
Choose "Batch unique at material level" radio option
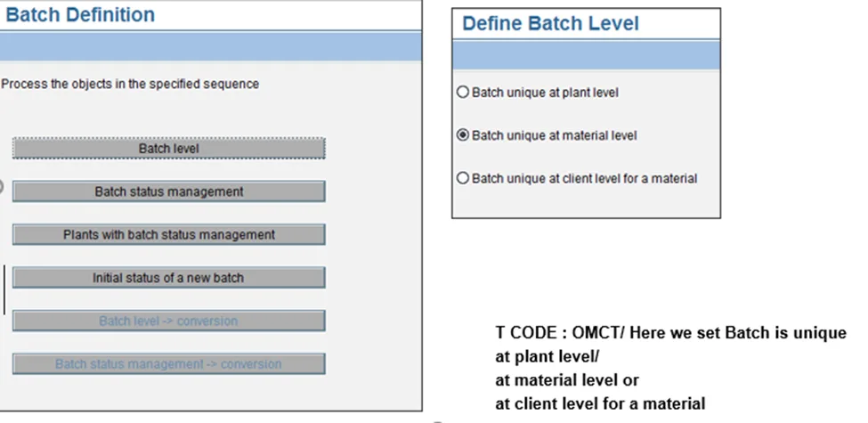(x=462, y=135)
